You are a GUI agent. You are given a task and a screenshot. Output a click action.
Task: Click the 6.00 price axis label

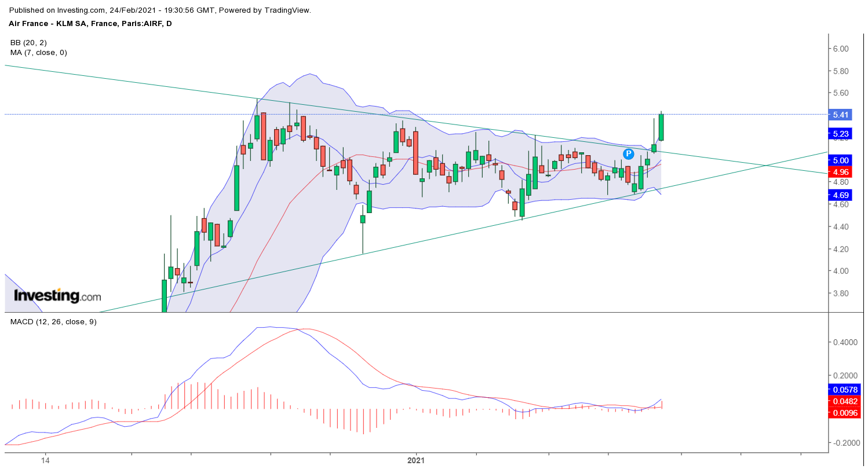[x=841, y=49]
